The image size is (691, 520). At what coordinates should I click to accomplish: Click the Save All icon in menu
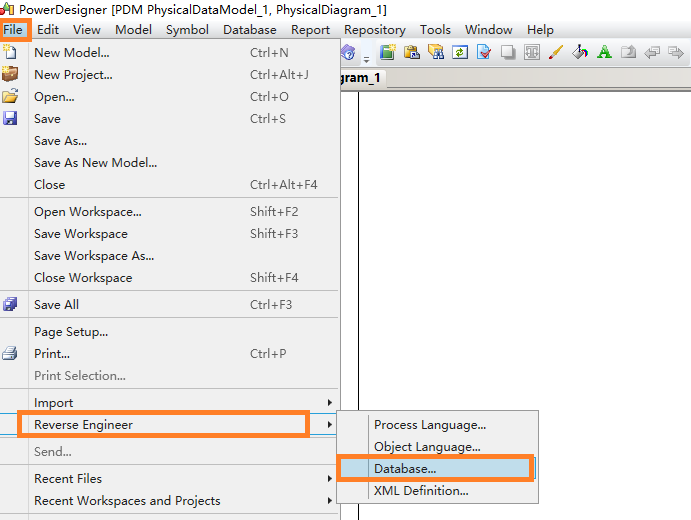10,304
